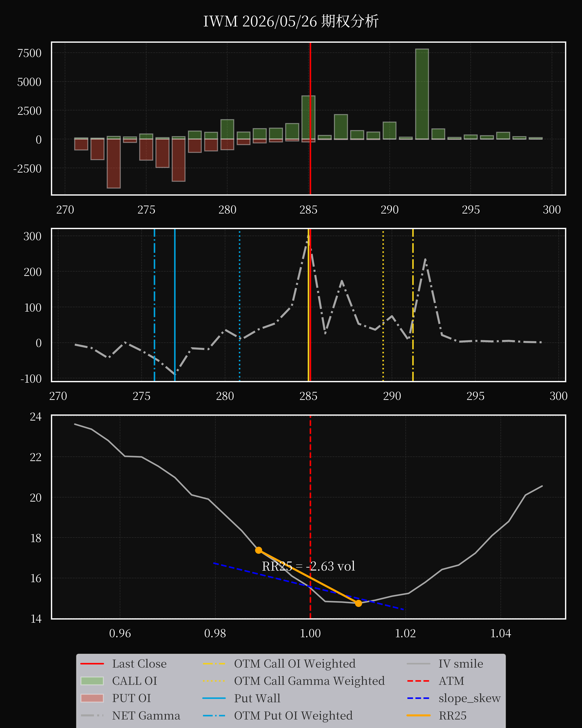This screenshot has width=582, height=728.
Task: Click yellow dotted OTM Call Gamma Weighted legend line
Action: [214, 681]
